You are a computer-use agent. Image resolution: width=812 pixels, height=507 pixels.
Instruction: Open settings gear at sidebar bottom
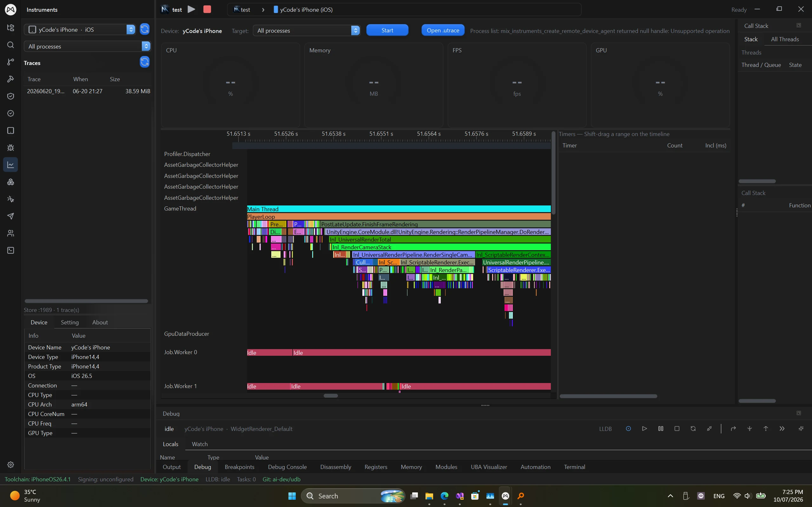coord(10,465)
